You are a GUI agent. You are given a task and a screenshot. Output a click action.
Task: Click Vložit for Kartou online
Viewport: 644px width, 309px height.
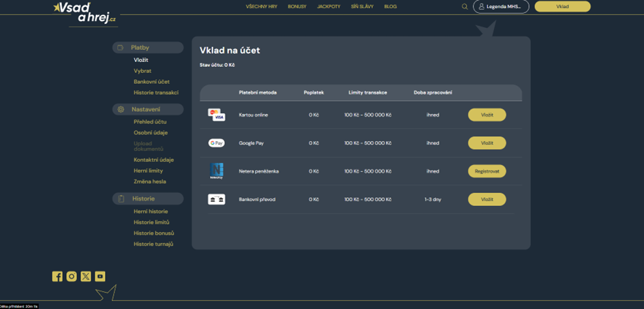pyautogui.click(x=487, y=115)
